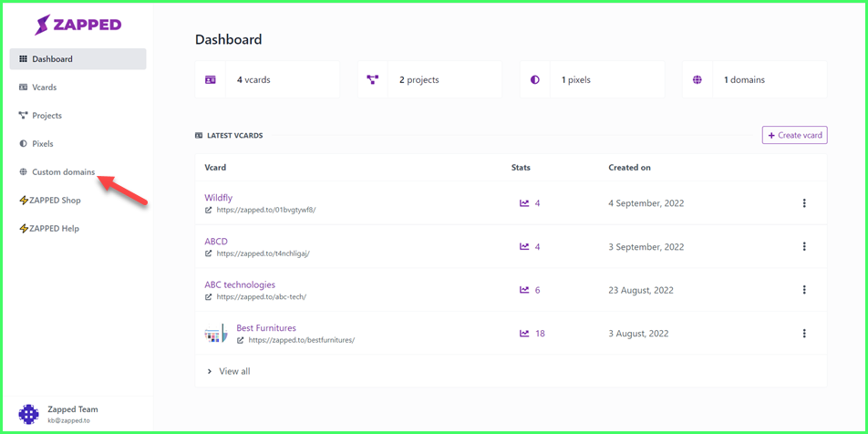Click the vcards card icon in stats
This screenshot has width=868, height=434.
click(210, 79)
